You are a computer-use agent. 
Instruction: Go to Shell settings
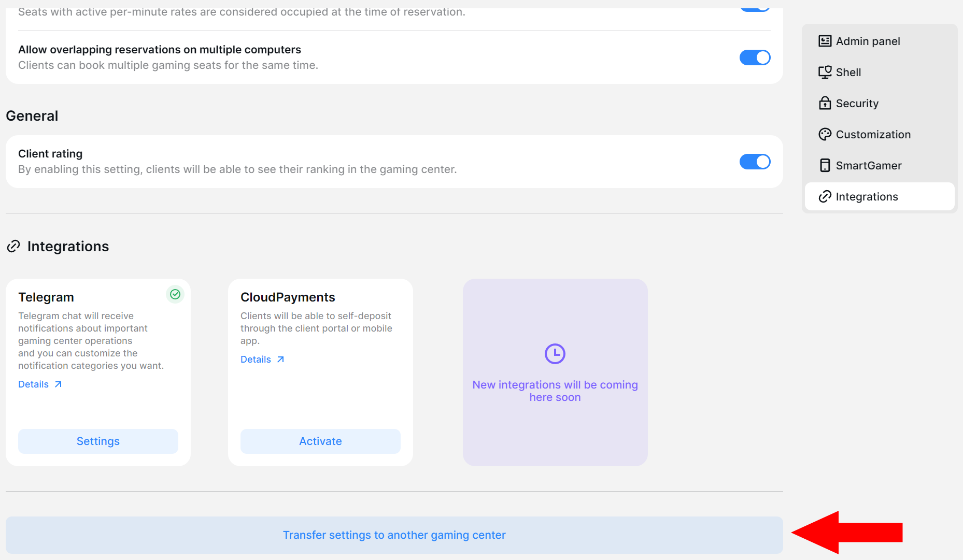pos(880,72)
